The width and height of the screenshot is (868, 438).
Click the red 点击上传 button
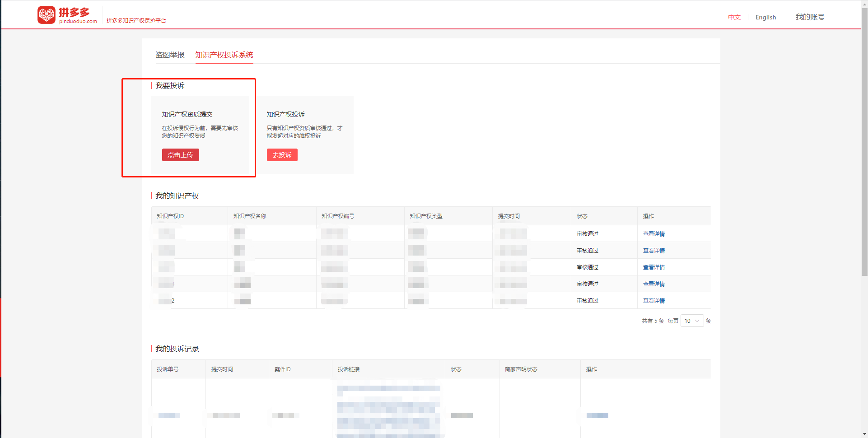[x=181, y=155]
